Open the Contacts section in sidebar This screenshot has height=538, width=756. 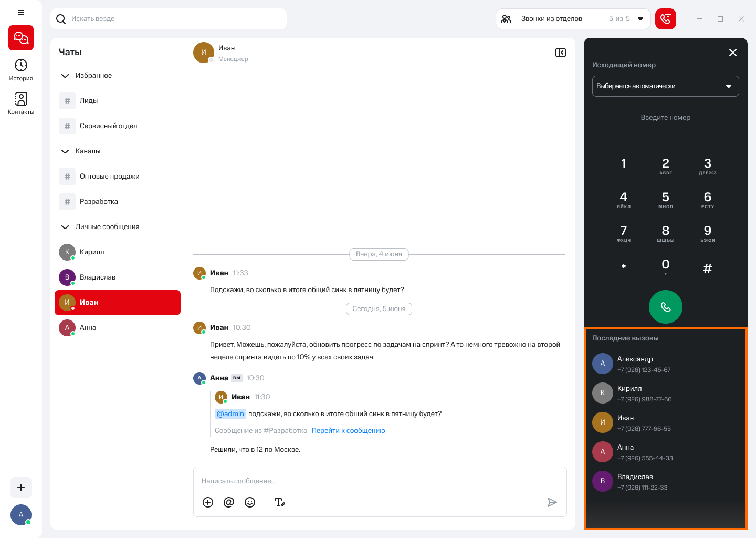(x=21, y=104)
